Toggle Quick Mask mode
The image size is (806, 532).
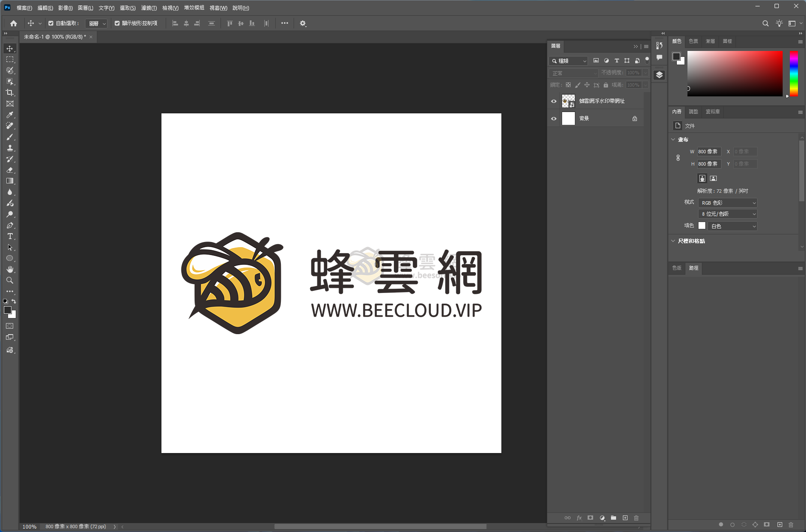[x=10, y=326]
